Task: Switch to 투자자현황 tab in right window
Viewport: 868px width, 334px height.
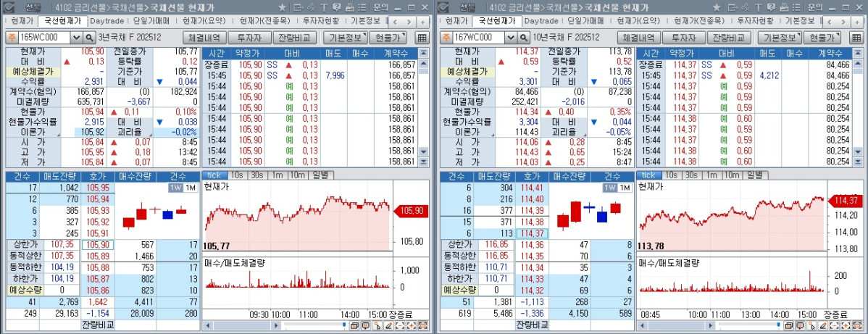Action: pyautogui.click(x=754, y=21)
